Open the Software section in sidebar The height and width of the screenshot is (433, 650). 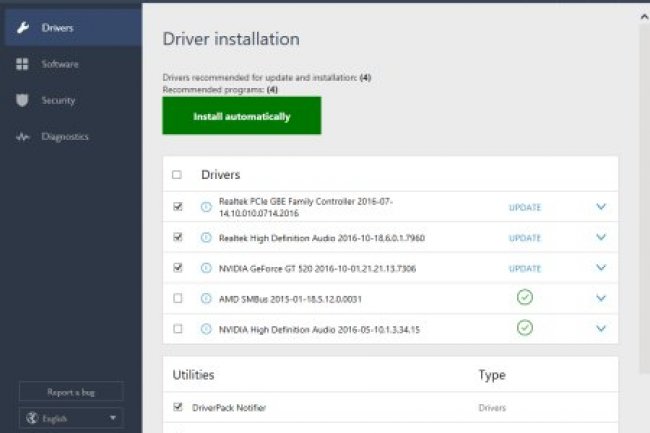click(x=60, y=64)
